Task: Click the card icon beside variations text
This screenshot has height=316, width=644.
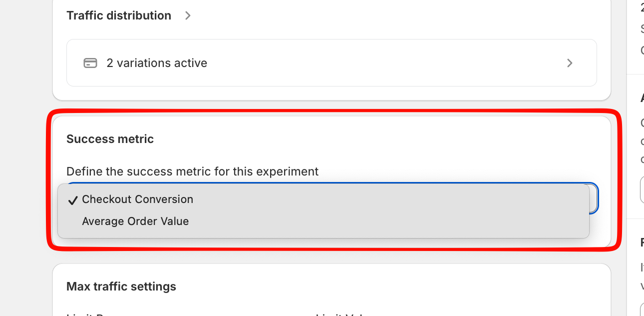Action: tap(90, 63)
